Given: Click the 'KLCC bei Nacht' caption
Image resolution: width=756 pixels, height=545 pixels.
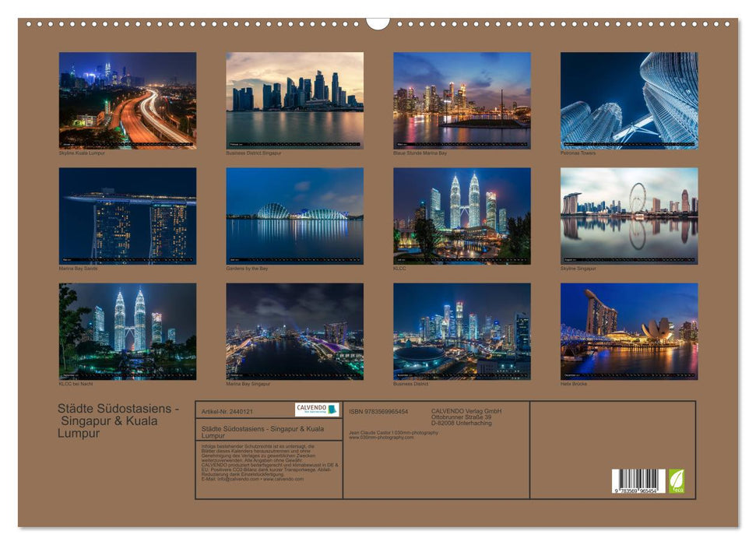Looking at the screenshot, I should coord(76,384).
